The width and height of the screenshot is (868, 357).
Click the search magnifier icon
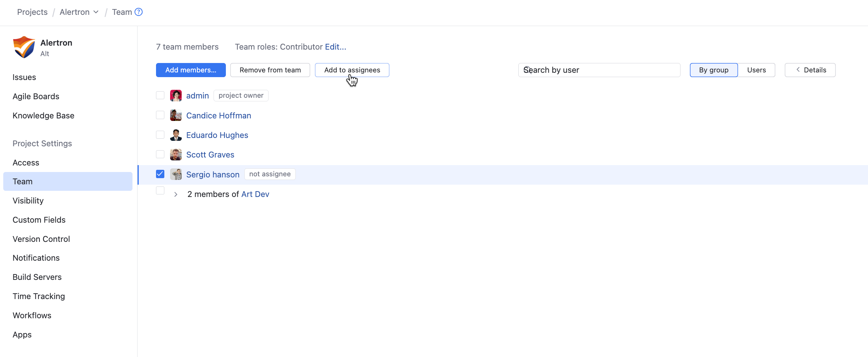click(528, 70)
